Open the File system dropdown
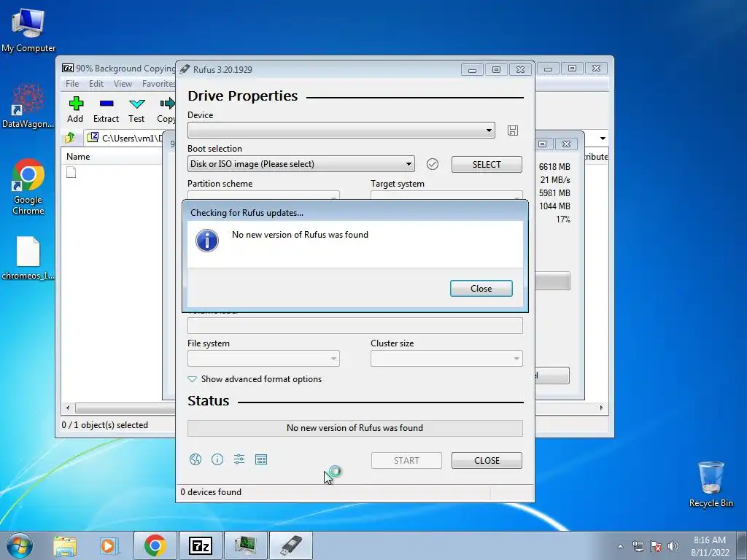747x560 pixels. tap(263, 359)
